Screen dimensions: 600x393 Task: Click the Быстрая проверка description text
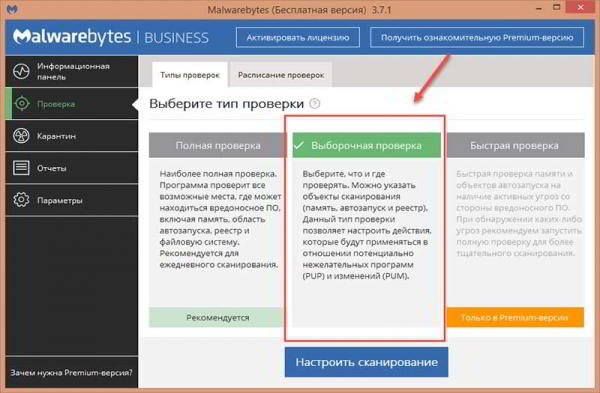point(519,213)
